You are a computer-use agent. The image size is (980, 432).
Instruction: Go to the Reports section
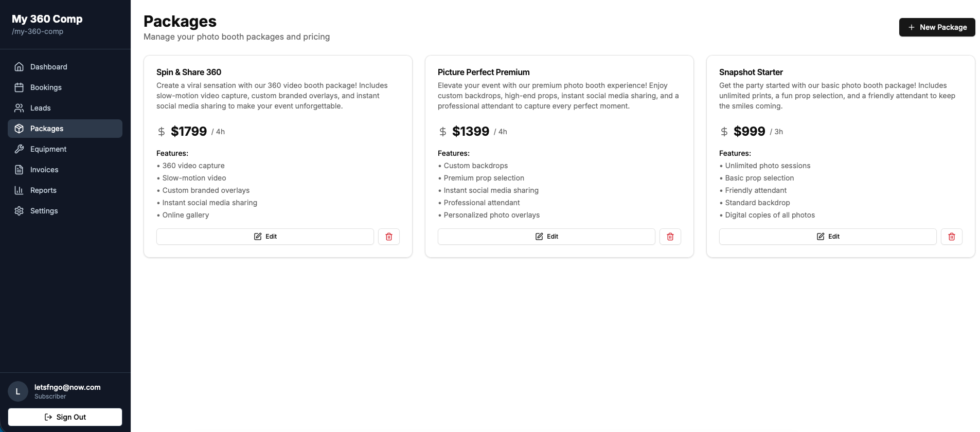tap(43, 190)
